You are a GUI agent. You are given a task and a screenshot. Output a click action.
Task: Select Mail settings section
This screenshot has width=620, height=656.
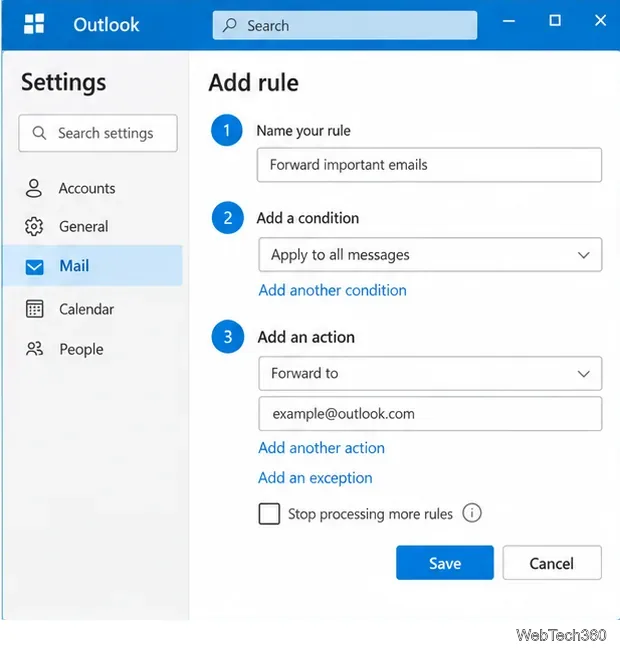coord(92,266)
